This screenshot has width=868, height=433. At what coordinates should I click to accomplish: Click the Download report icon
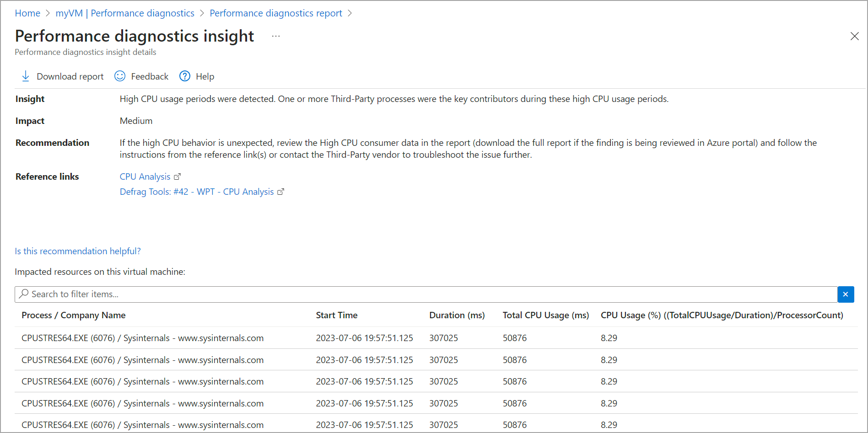coord(26,76)
